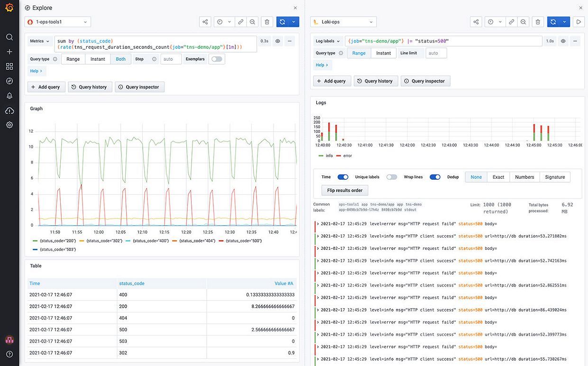Open Configuration with the gear icon
Viewport: 588px width, 366px height.
point(10,124)
